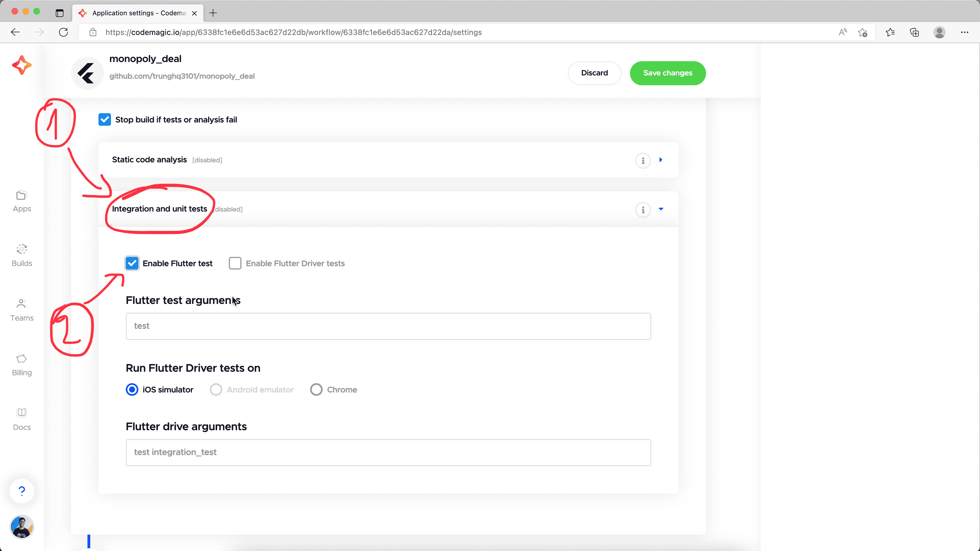Check Enable Flutter Driver tests
The width and height of the screenshot is (980, 551).
click(235, 263)
